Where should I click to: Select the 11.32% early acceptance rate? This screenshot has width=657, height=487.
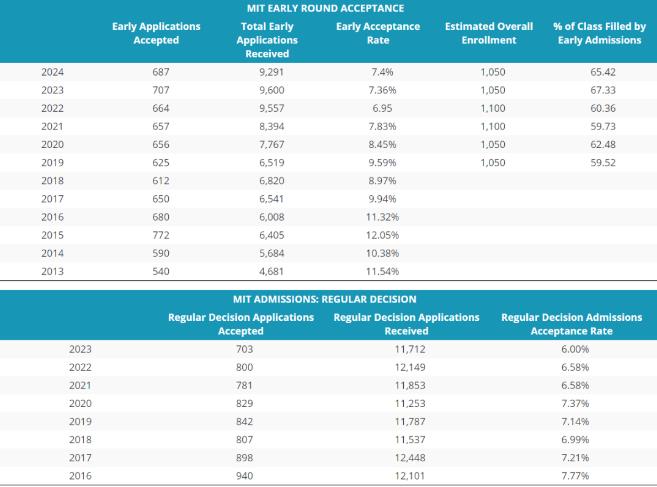coord(382,217)
